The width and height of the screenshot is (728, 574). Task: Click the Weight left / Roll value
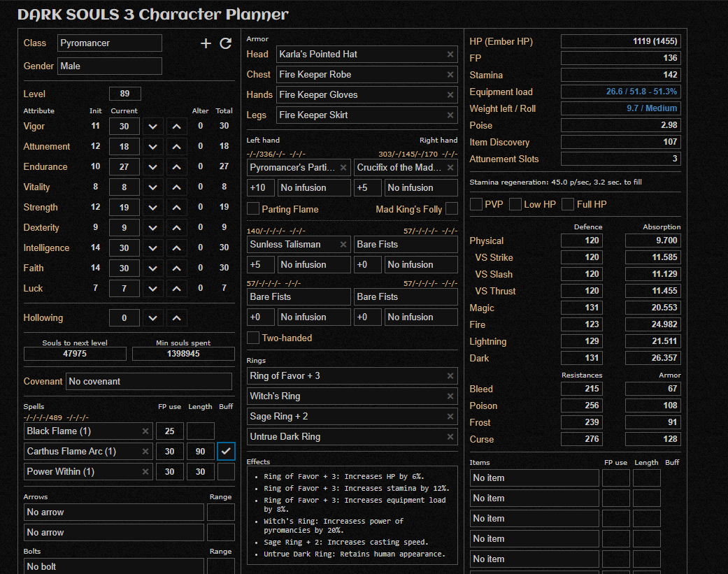coord(621,108)
